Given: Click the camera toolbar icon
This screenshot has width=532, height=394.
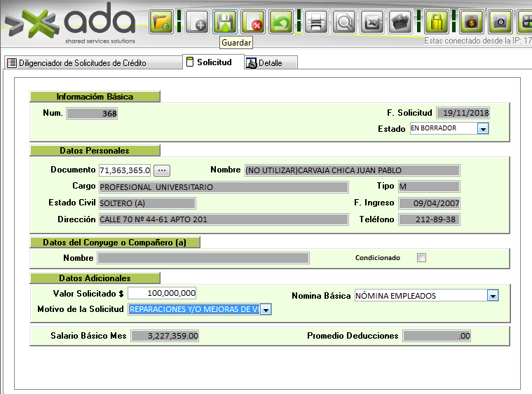Looking at the screenshot, I should (x=499, y=22).
